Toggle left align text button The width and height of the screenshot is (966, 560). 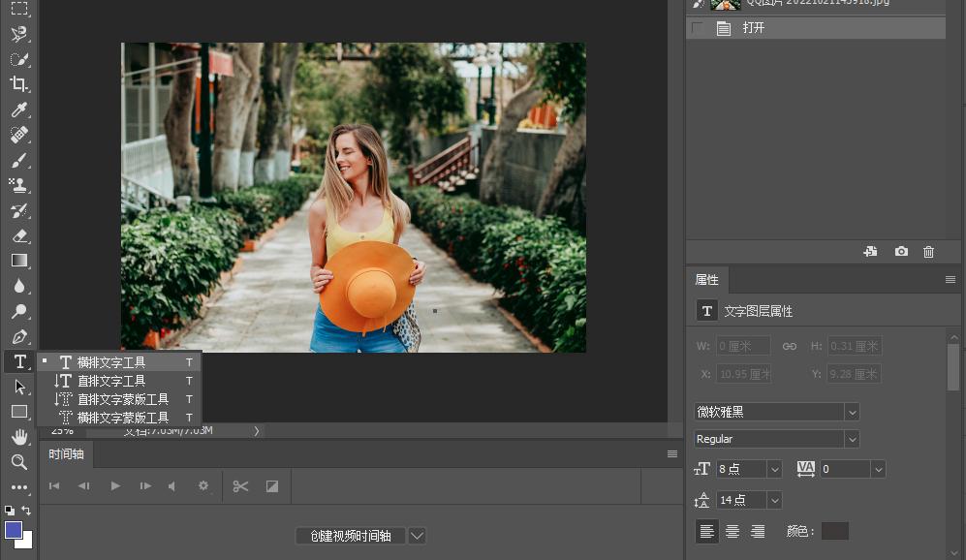[707, 531]
